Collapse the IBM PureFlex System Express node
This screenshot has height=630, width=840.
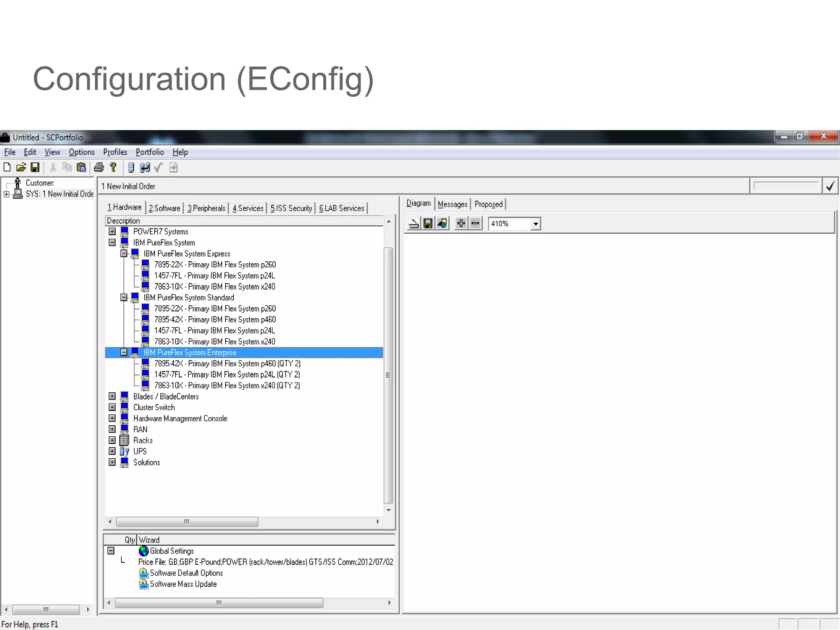coord(123,253)
